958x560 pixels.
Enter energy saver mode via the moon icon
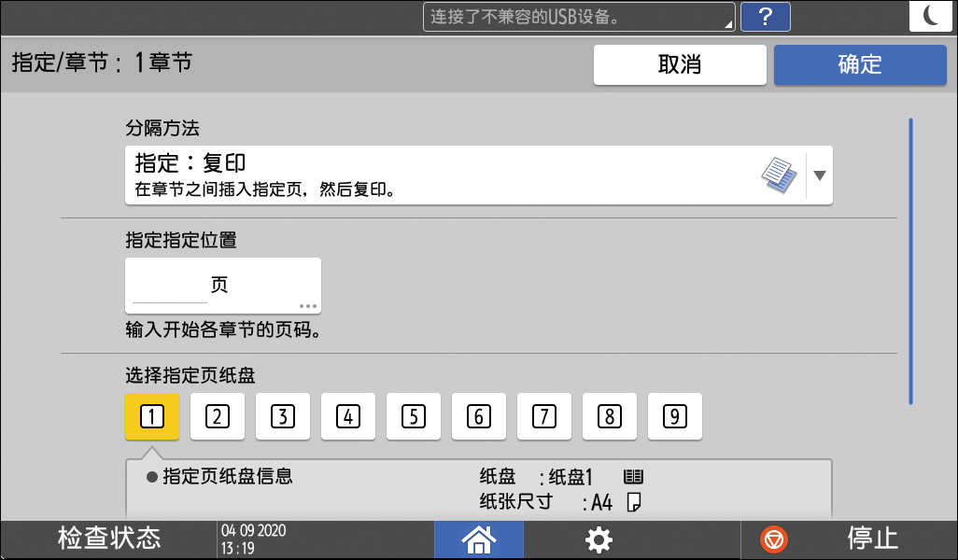click(930, 16)
